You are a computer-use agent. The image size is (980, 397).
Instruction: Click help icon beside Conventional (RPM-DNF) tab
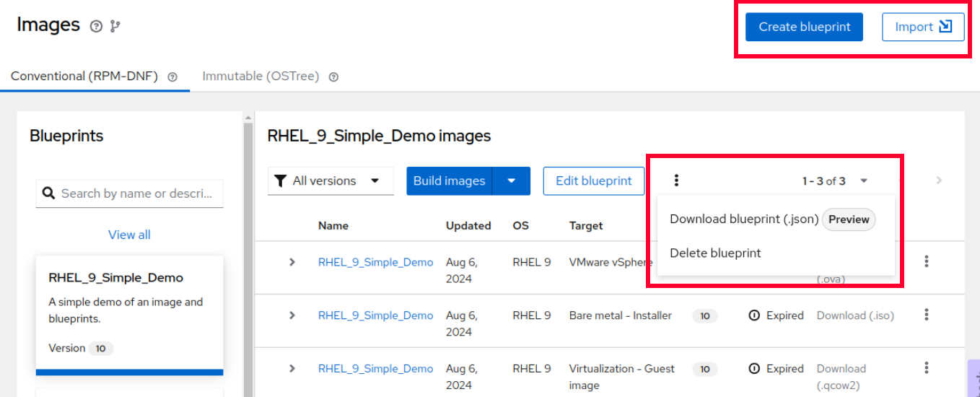tap(172, 77)
